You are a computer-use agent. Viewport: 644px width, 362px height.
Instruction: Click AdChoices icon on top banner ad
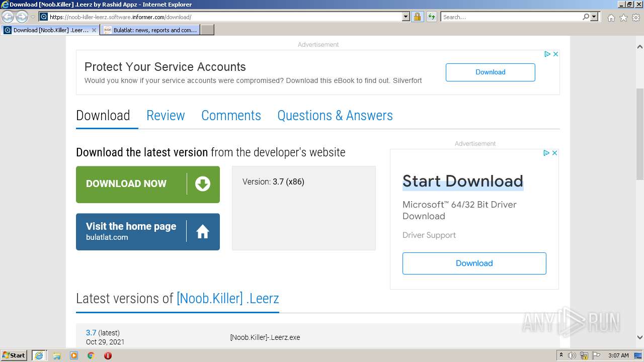[547, 54]
